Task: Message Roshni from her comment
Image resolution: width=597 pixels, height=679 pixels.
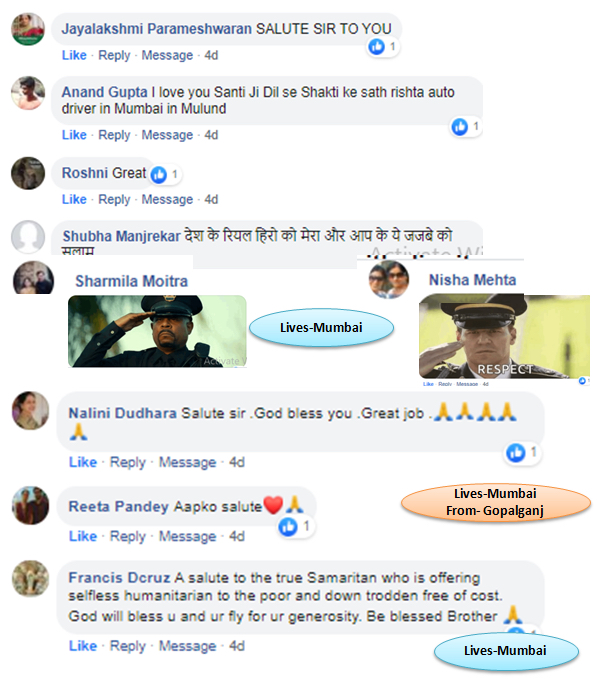Action: point(167,200)
